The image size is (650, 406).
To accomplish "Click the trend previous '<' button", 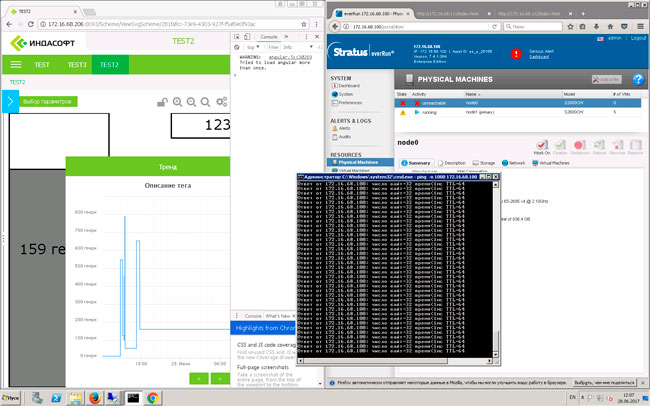I will coord(199,379).
